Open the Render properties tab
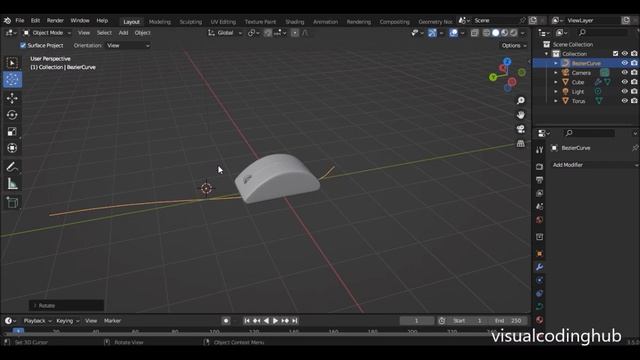This screenshot has width=640, height=360. (x=540, y=167)
